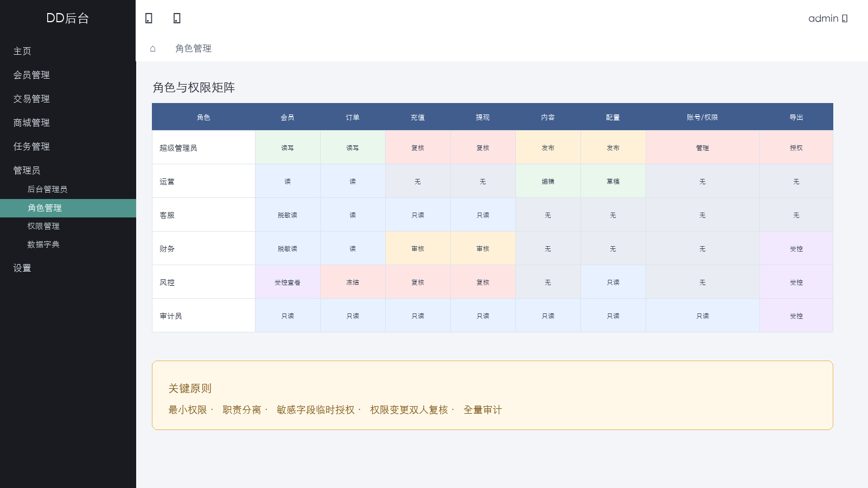Image resolution: width=868 pixels, height=488 pixels.
Task: Expand 会员管理 sidebar menu
Action: point(68,75)
